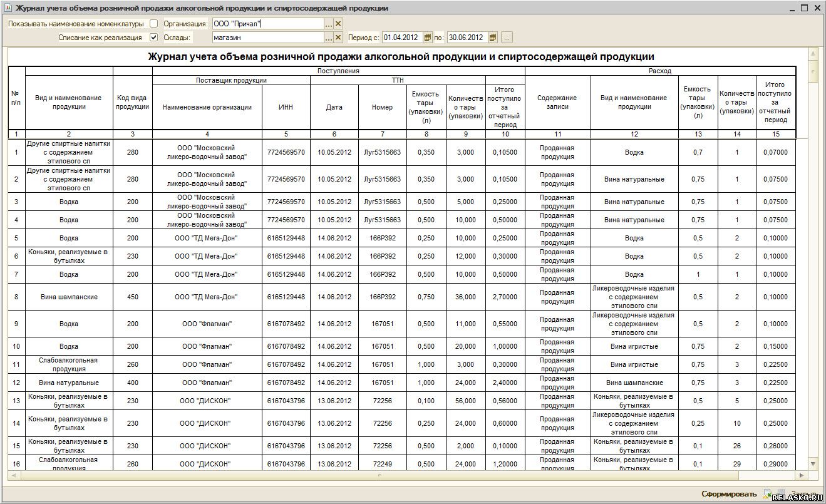This screenshot has width=826, height=504.
Task: Select the 'Код вида продукции' column header
Action: (133, 103)
